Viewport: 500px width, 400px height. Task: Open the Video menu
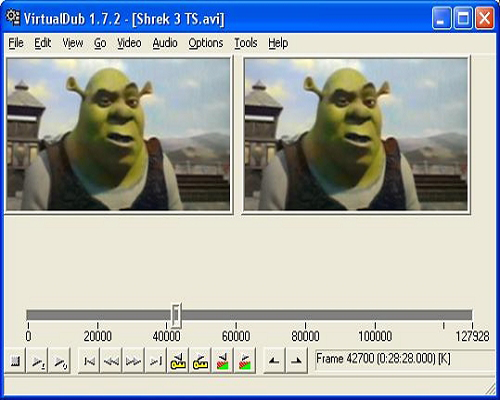tap(129, 43)
